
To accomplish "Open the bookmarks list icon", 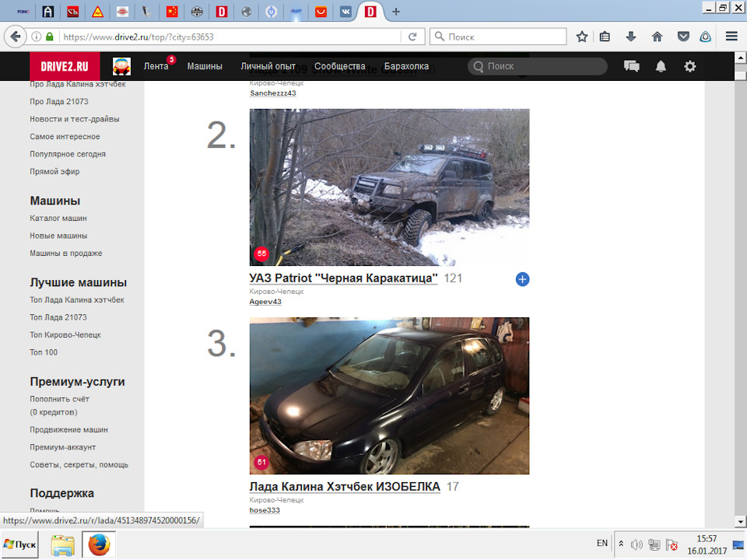I will click(x=605, y=37).
